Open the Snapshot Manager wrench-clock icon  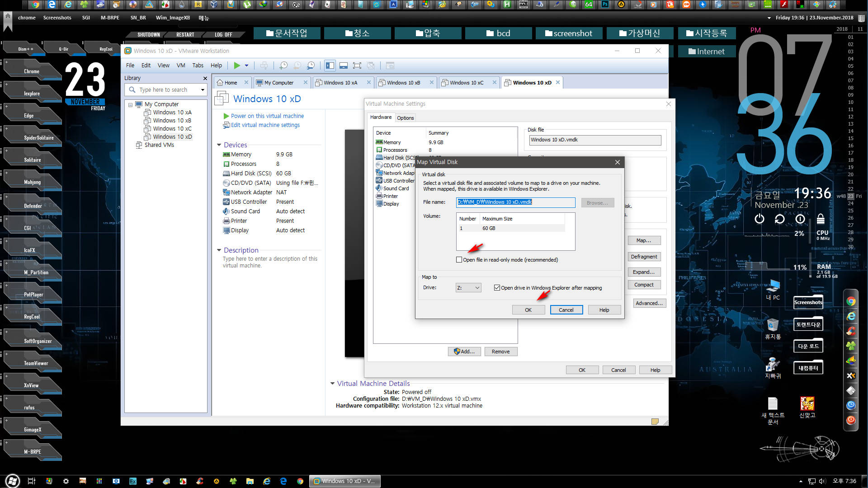311,66
